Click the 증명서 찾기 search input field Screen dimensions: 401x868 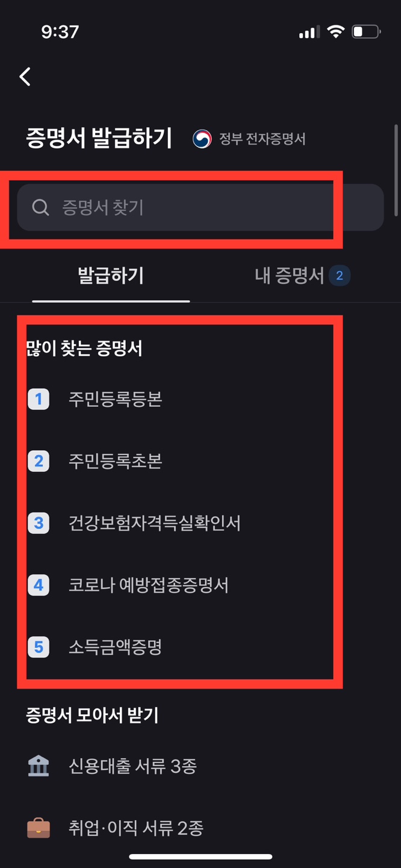click(x=181, y=207)
